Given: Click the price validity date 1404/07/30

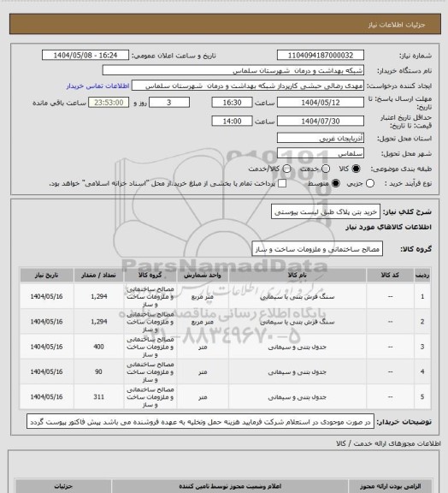Looking at the screenshot, I should (321, 121).
